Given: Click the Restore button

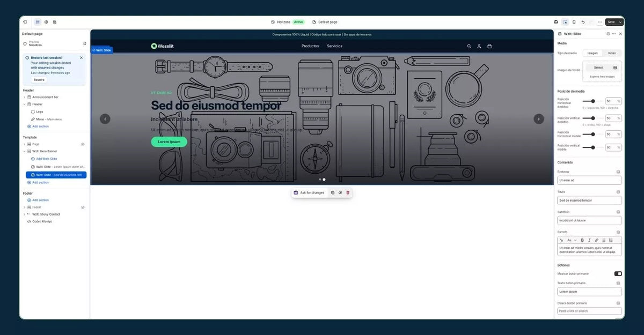Looking at the screenshot, I should point(39,79).
